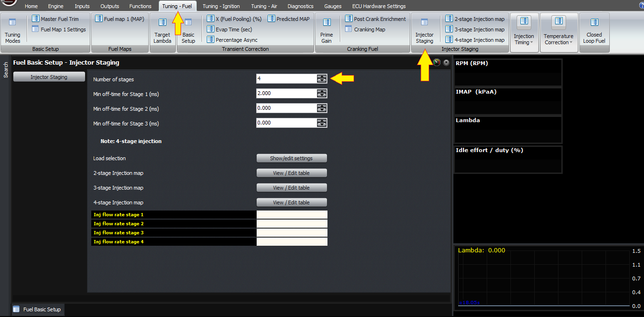Open Cranking Map table

tap(365, 29)
